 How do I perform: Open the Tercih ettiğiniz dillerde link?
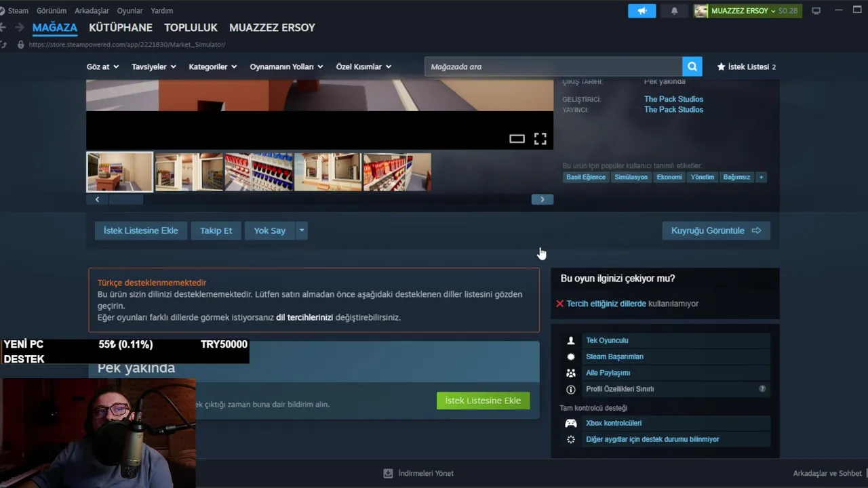606,304
